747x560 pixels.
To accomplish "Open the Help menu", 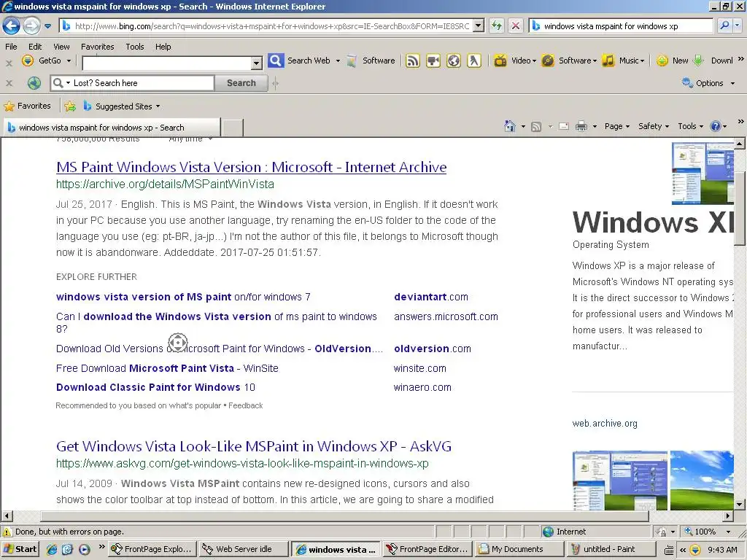I will [163, 47].
